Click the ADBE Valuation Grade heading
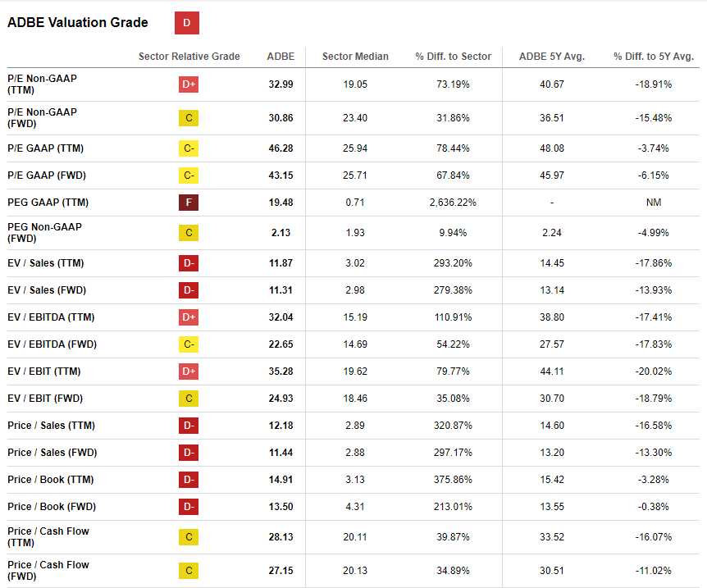This screenshot has height=588, width=707. (78, 23)
